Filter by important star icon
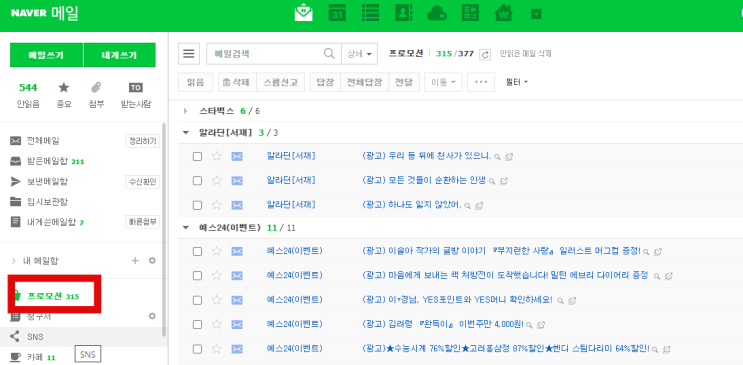The height and width of the screenshot is (365, 743). [x=63, y=88]
